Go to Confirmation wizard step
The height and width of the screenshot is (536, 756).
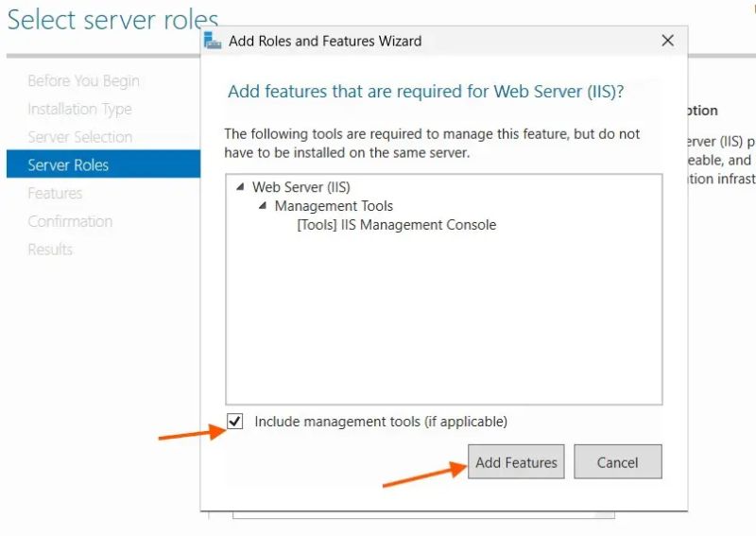(x=70, y=221)
